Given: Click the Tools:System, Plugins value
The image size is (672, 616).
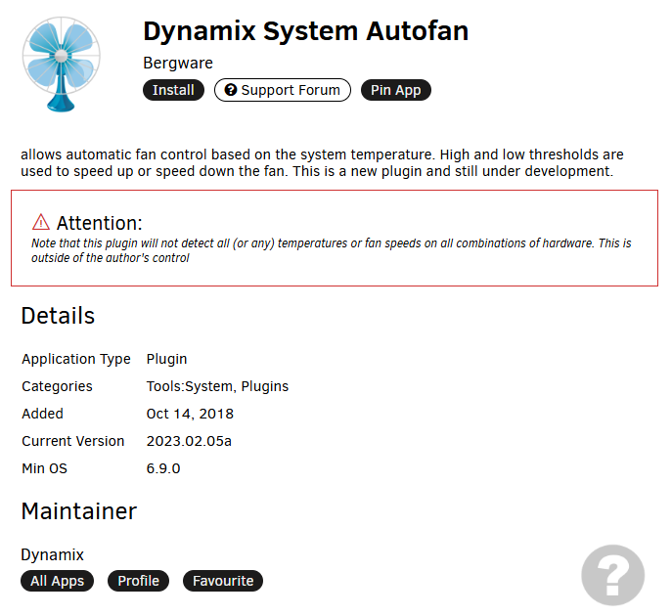Looking at the screenshot, I should tap(218, 386).
